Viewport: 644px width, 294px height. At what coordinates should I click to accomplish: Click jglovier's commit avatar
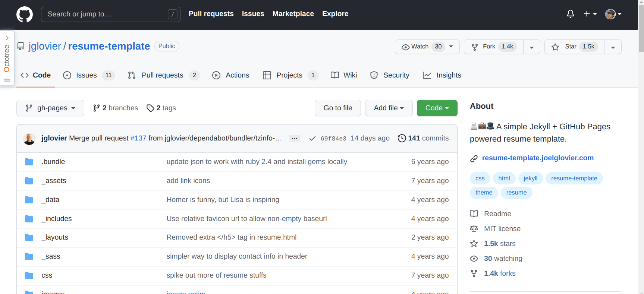(x=29, y=139)
